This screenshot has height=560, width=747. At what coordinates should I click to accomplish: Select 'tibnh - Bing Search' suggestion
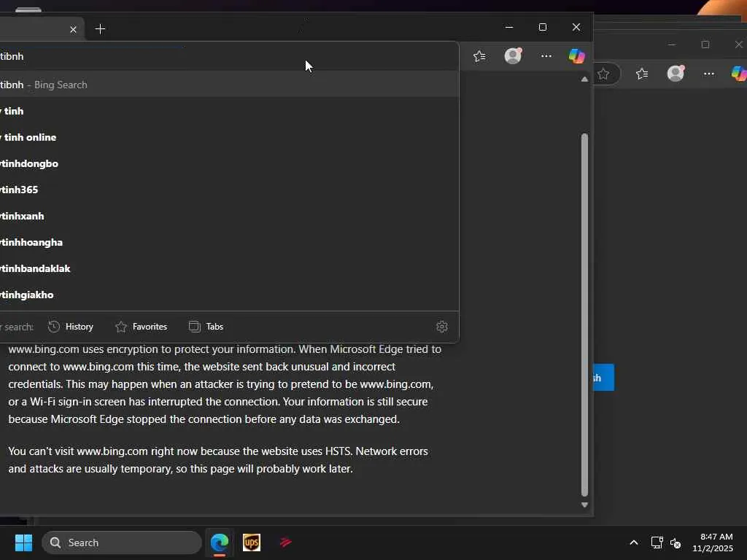[228, 85]
